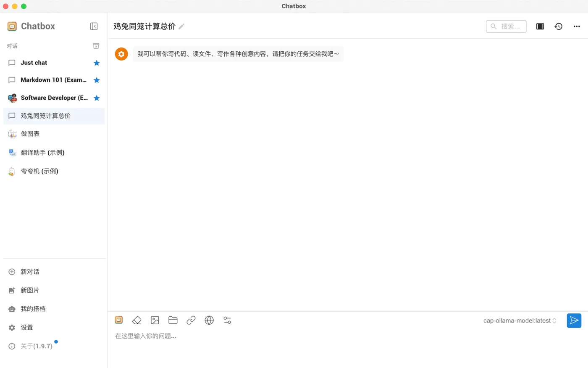The image size is (588, 368).
Task: Click the Chatbox logo icon in sidebar
Action: (12, 26)
